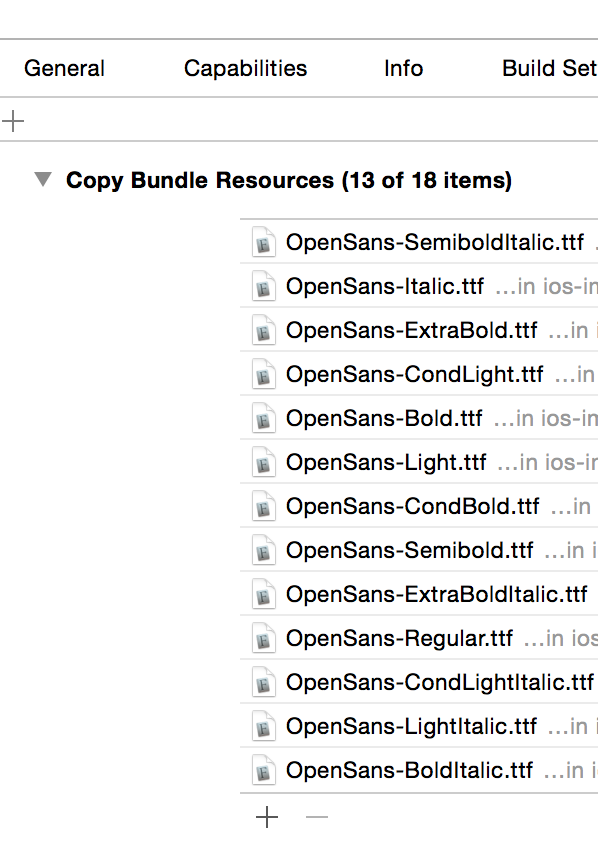Viewport: 598px width, 846px height.
Task: Switch to the General tab
Action: 64,68
